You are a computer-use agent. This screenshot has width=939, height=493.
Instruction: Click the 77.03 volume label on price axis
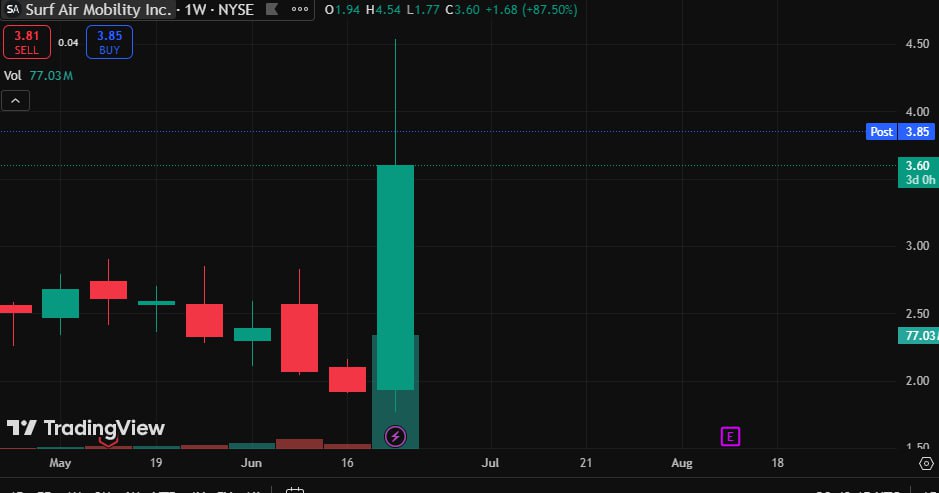(919, 335)
